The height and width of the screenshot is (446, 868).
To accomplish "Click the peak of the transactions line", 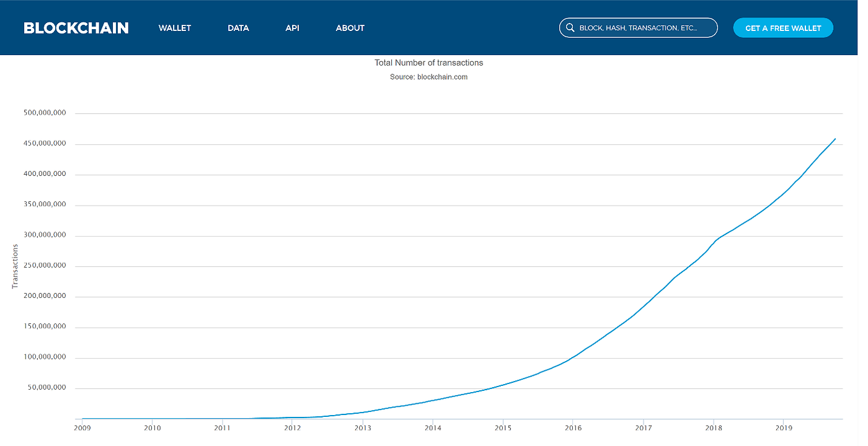I will (x=835, y=139).
